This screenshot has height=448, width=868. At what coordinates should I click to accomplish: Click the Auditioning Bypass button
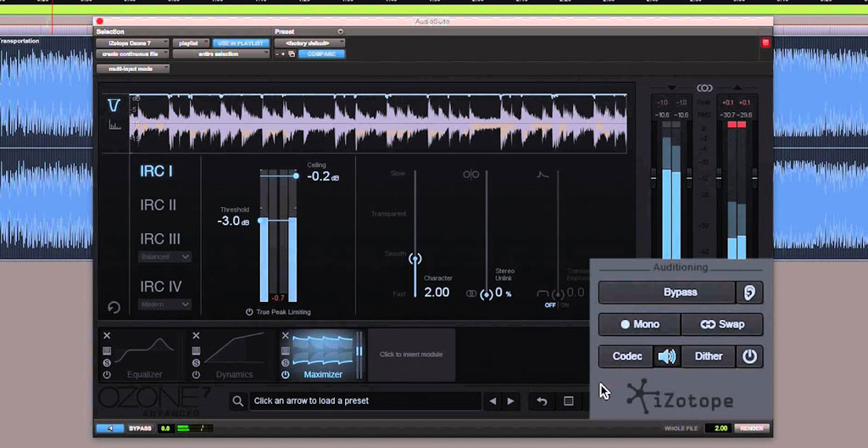click(667, 292)
